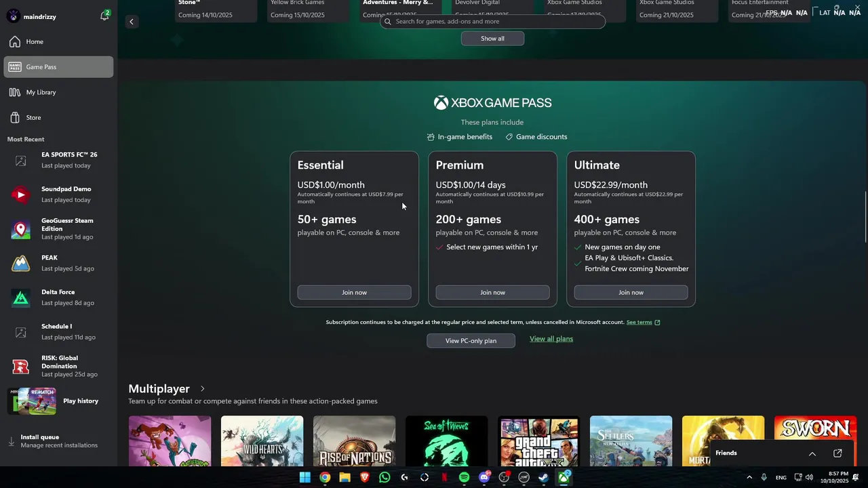Open EA SPORTS FC 26 from Most Recent
The image size is (868, 488).
58,160
